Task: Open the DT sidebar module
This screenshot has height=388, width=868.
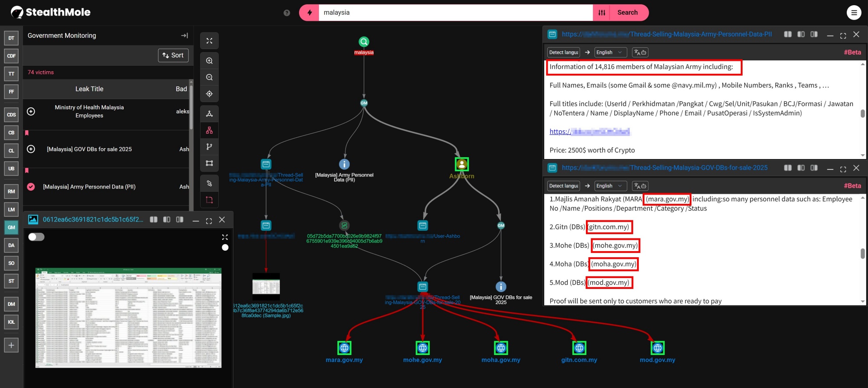Action: [11, 38]
